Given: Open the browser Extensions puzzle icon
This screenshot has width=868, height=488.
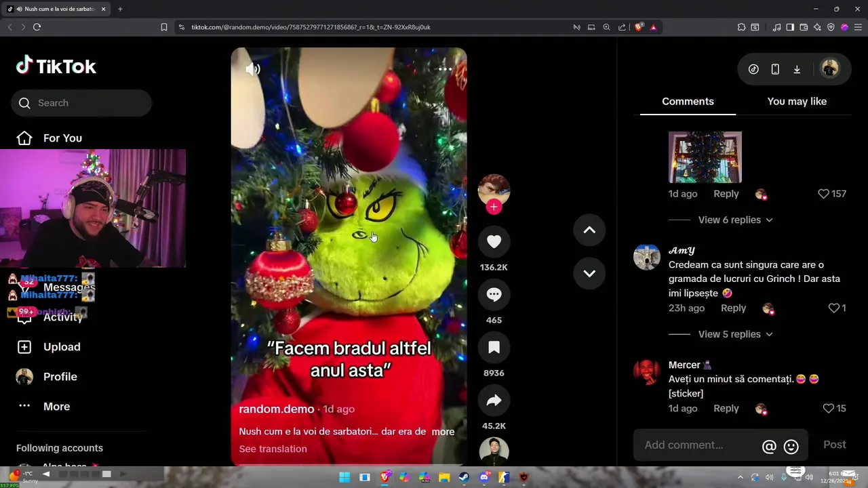Looking at the screenshot, I should (741, 27).
